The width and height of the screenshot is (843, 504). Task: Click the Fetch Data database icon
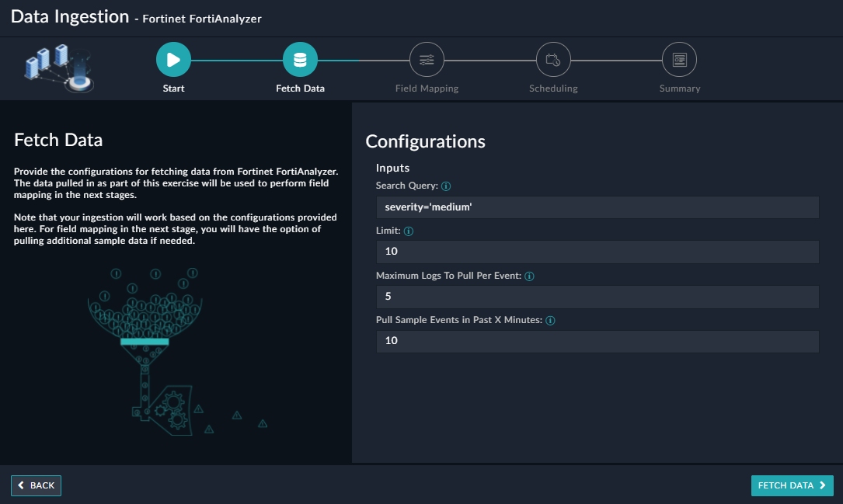(x=300, y=59)
